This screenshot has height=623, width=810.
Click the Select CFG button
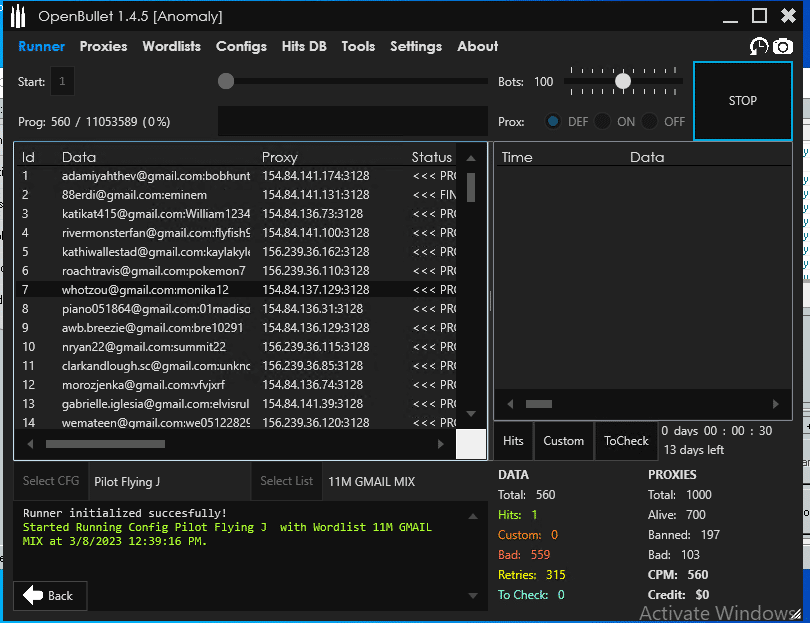[x=51, y=481]
